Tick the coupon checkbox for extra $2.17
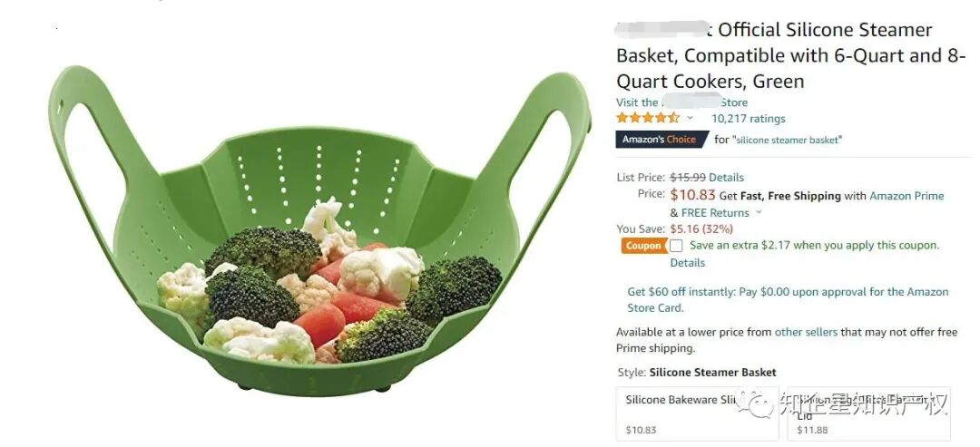980x447 pixels. (676, 246)
